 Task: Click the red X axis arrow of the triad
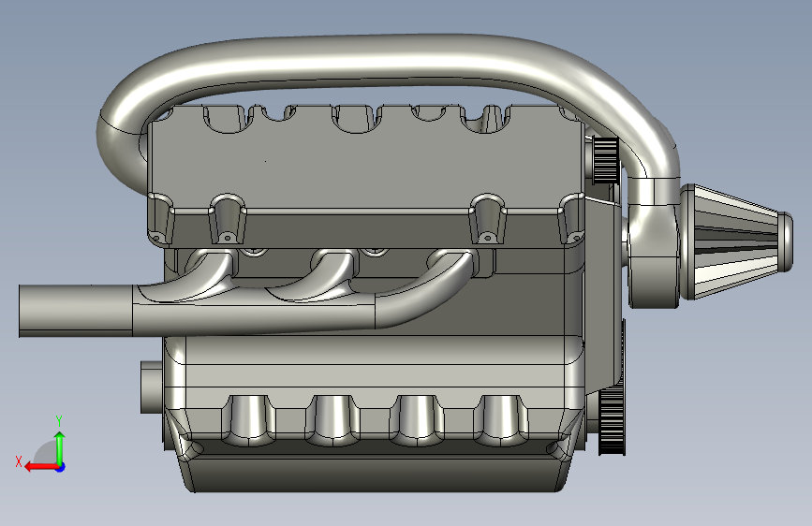41,467
